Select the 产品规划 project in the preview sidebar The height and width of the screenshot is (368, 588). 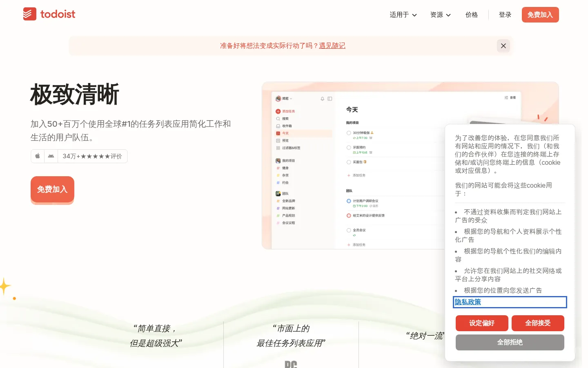(x=286, y=215)
